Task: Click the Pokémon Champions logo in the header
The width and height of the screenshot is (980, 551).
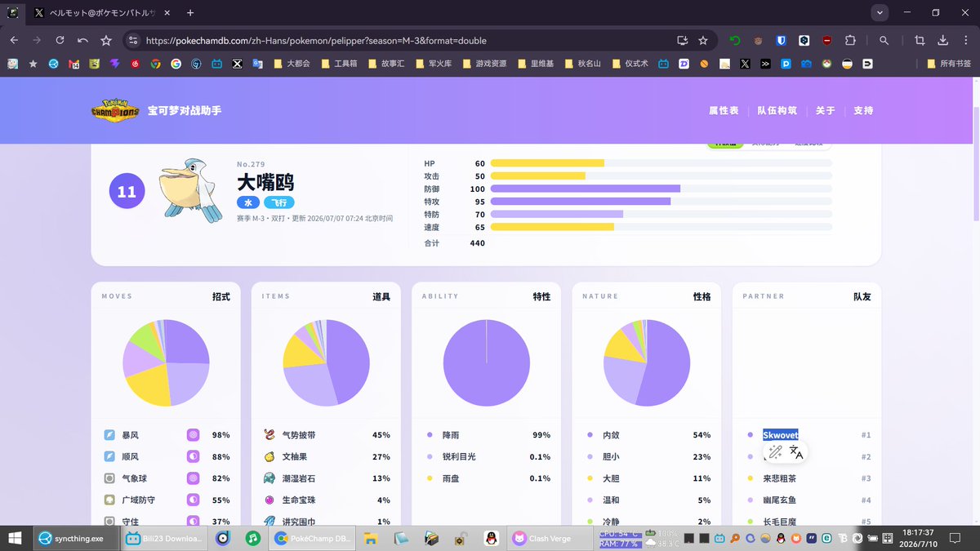Action: (x=114, y=111)
